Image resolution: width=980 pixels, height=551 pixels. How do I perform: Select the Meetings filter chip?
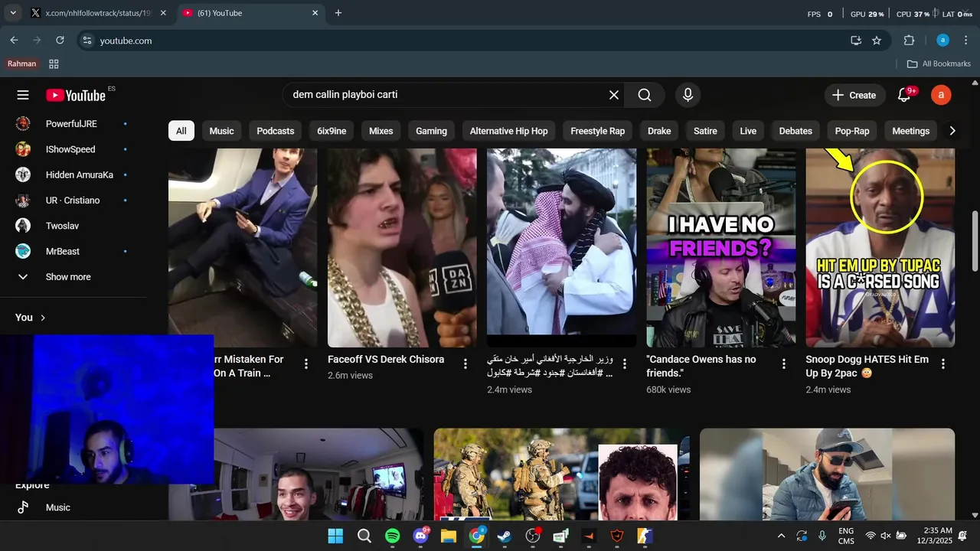pyautogui.click(x=910, y=131)
